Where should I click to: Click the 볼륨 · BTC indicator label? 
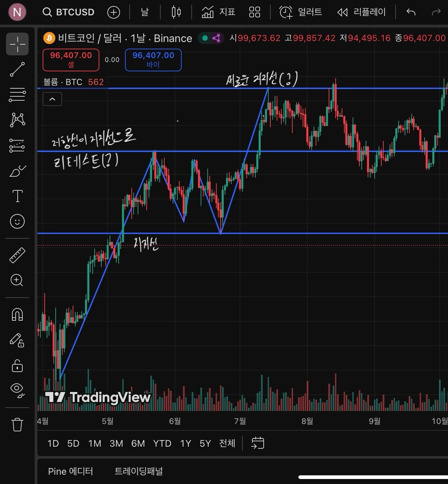pyautogui.click(x=63, y=82)
